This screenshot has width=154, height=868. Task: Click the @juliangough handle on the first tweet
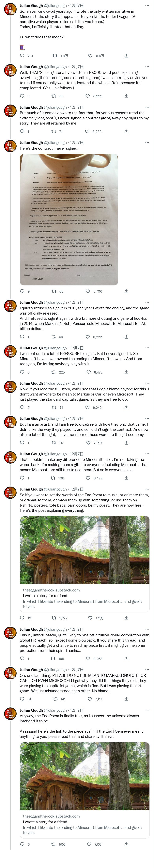55,6
